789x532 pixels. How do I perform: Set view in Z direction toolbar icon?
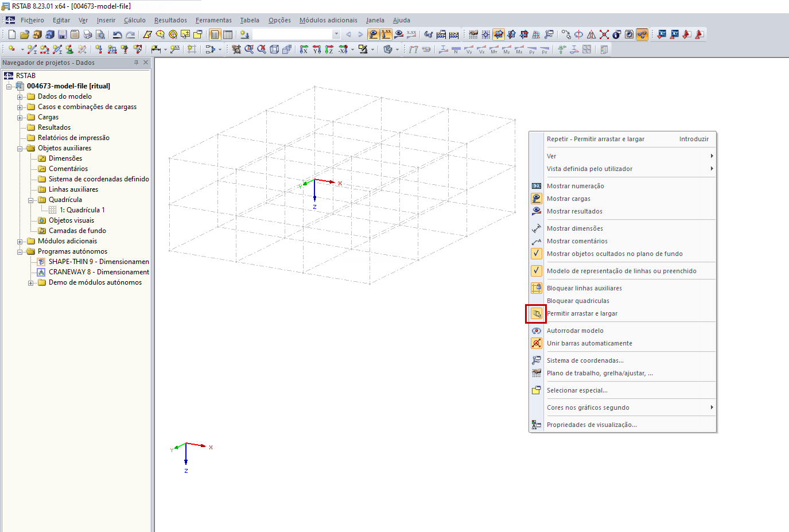tap(329, 49)
